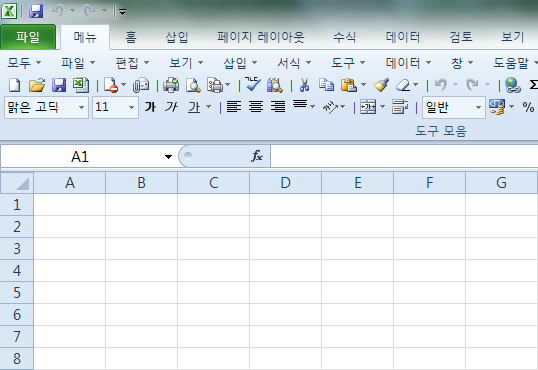This screenshot has width=538, height=370.
Task: Select column D header
Action: 285,183
